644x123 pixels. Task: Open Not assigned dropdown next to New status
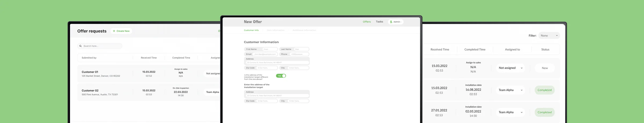click(511, 68)
